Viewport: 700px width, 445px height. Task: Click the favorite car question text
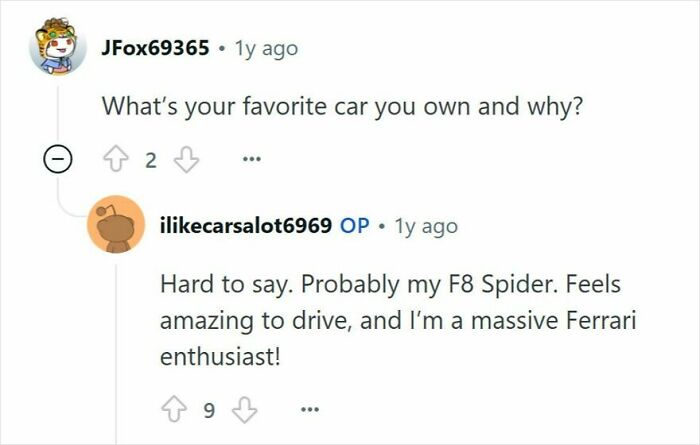tap(342, 106)
